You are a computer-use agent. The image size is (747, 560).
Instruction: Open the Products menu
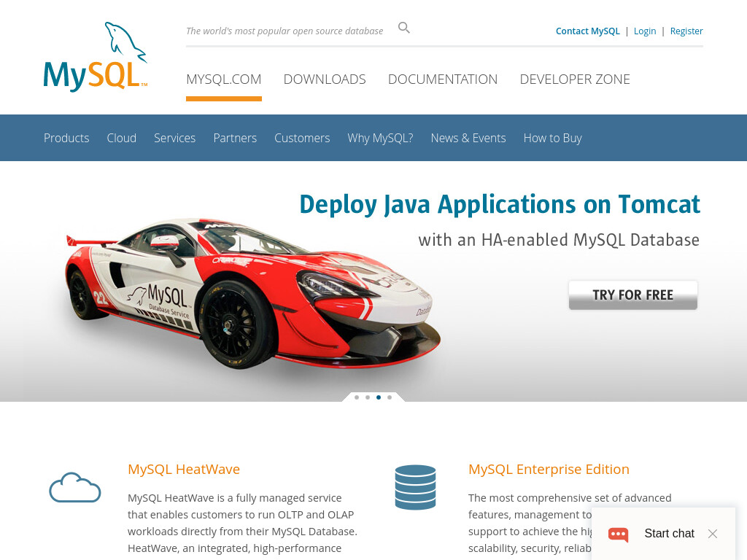[66, 138]
